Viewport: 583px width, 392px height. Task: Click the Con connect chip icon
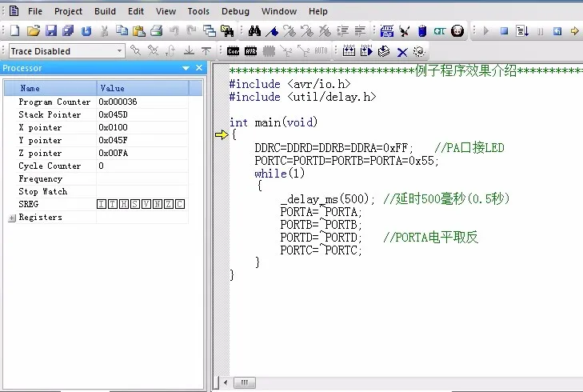coord(234,51)
